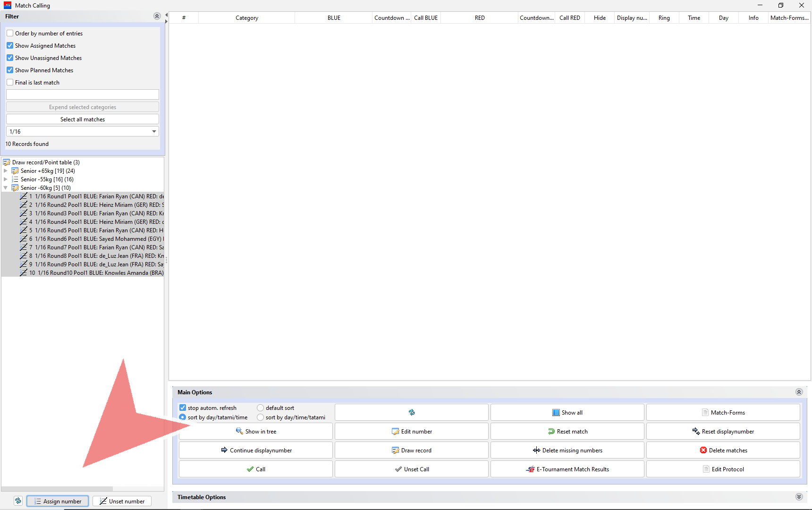Click Select all matches button

[83, 119]
